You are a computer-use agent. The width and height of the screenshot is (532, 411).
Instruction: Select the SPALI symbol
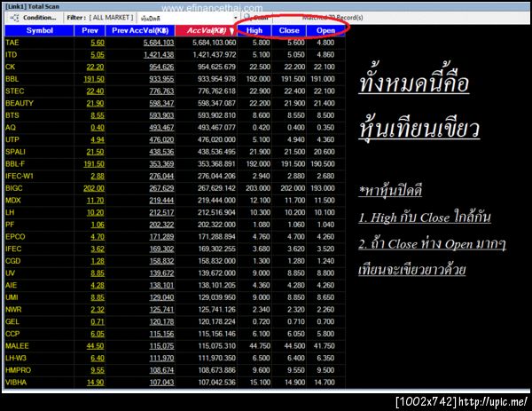[x=15, y=152]
